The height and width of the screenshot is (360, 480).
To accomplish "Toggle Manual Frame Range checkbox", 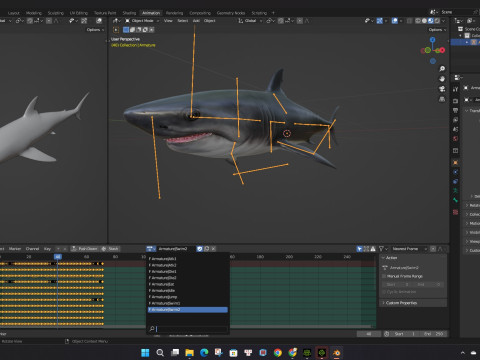I will [x=384, y=276].
